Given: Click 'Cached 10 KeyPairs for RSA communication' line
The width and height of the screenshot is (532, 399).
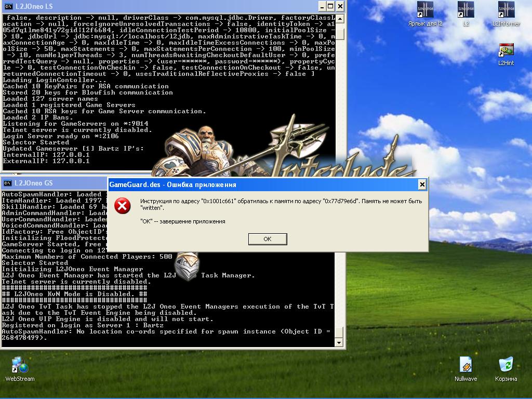Looking at the screenshot, I should click(x=86, y=86).
